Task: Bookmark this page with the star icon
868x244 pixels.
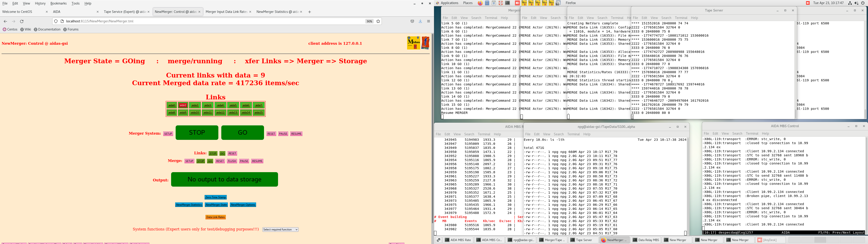Action: tap(378, 21)
